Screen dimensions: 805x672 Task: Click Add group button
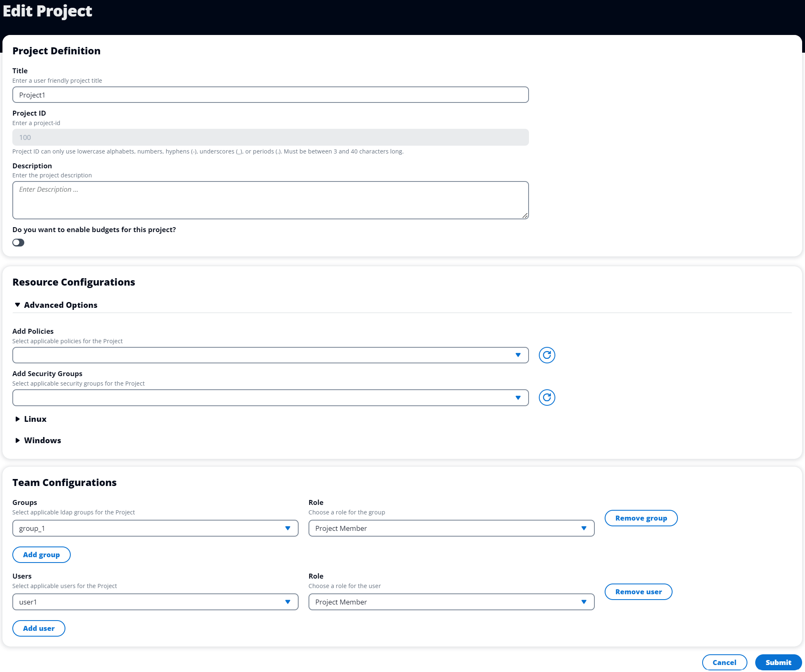point(42,554)
